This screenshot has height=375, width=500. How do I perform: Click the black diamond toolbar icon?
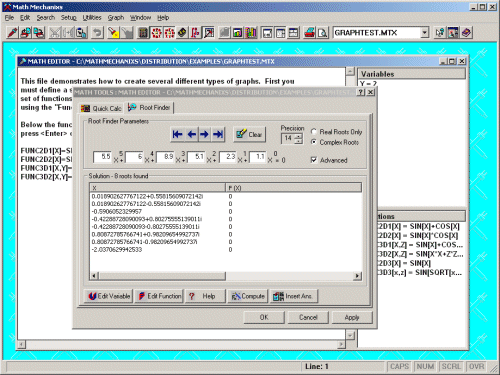click(182, 33)
